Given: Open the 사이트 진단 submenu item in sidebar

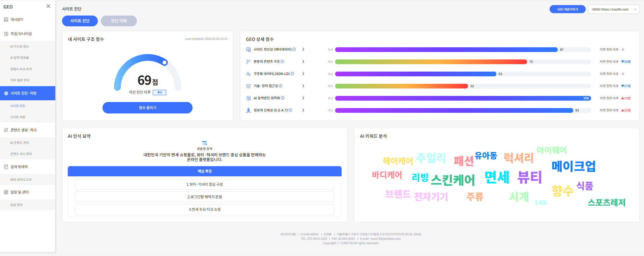Looking at the screenshot, I should click(x=18, y=106).
